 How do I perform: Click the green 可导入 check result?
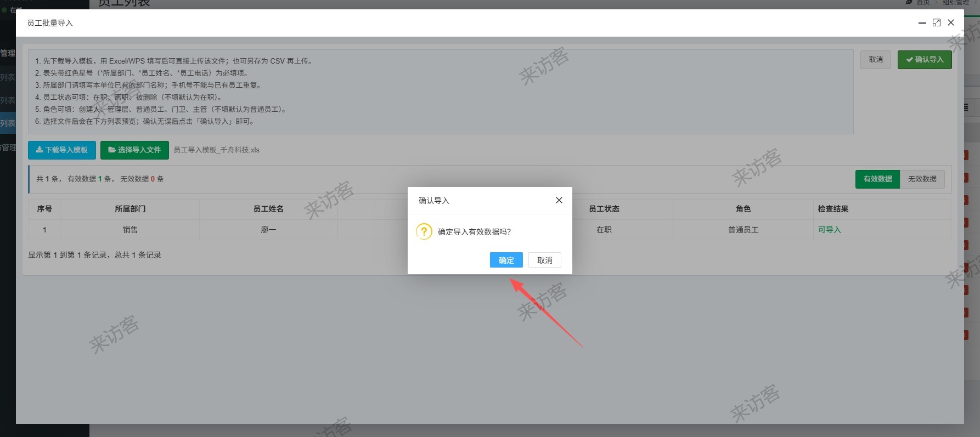pyautogui.click(x=829, y=230)
